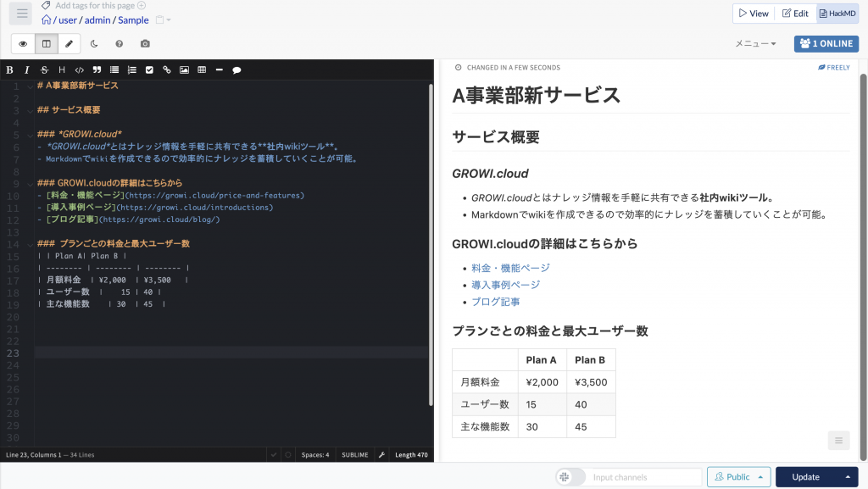Switch to the HackMD tab
This screenshot has height=489, width=868.
837,14
